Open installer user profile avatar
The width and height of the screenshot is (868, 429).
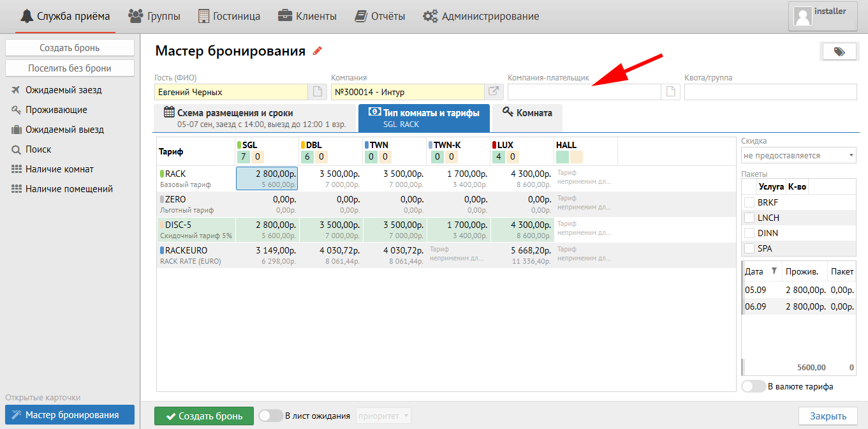coord(802,16)
